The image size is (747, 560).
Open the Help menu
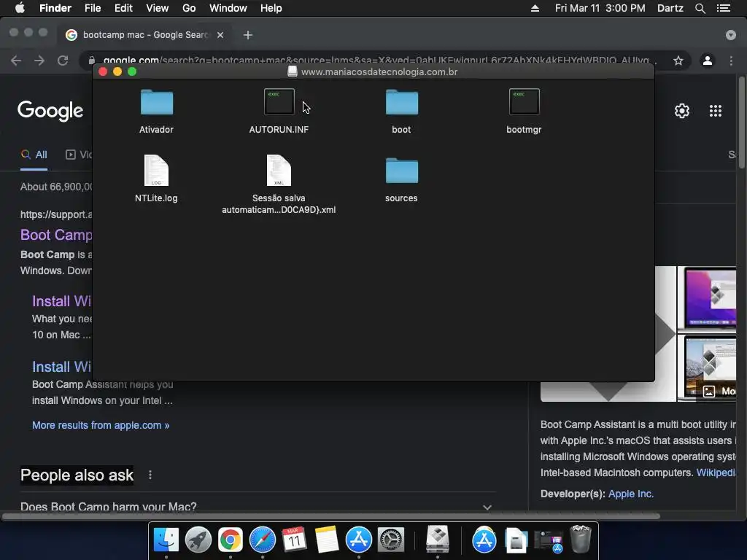271,8
